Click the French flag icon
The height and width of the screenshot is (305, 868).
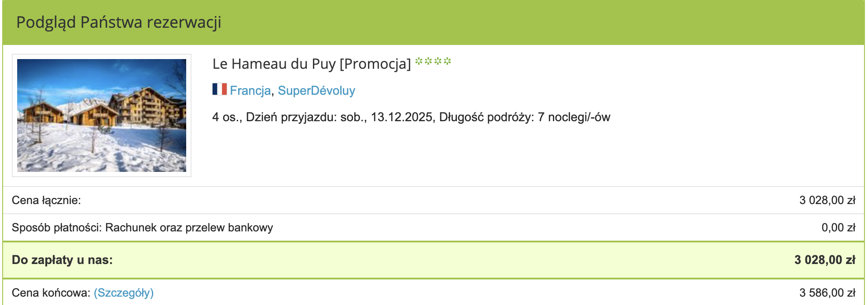pos(219,89)
